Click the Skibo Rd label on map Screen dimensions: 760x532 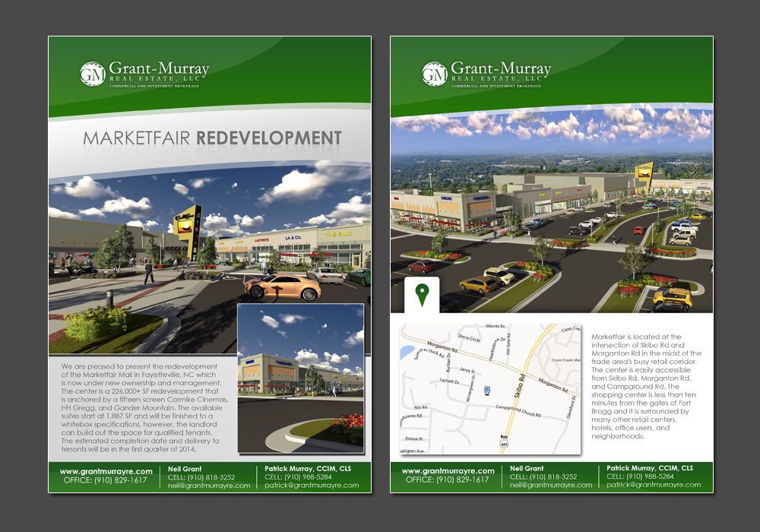click(520, 385)
